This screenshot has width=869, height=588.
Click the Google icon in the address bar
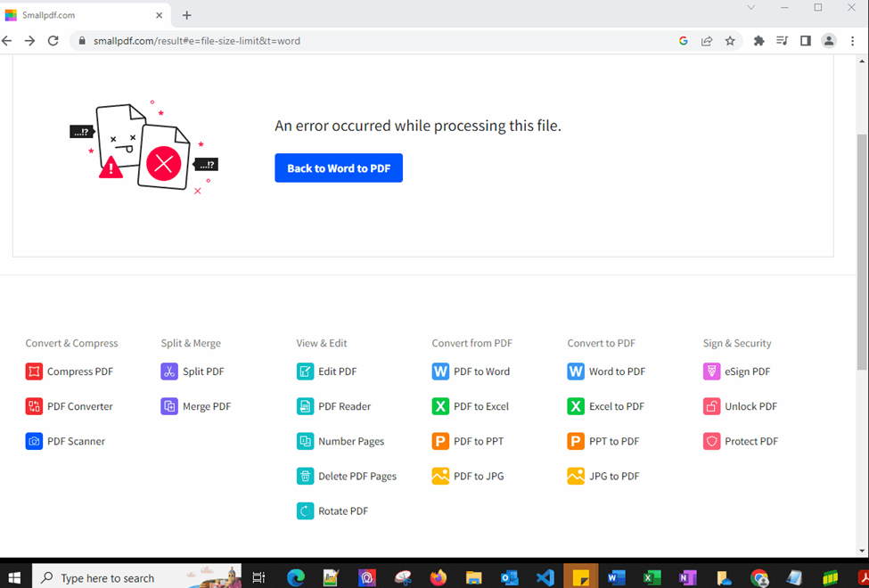click(684, 40)
